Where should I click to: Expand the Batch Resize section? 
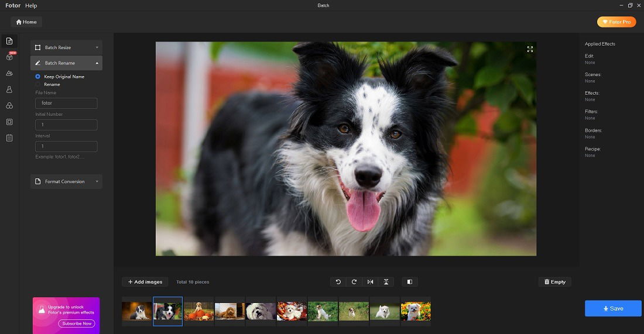[66, 47]
